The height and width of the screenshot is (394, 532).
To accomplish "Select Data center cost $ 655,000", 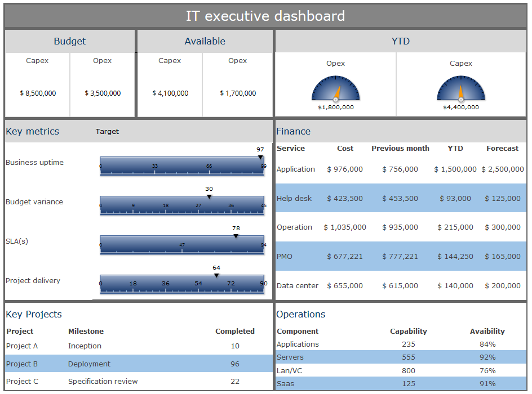I will point(345,285).
